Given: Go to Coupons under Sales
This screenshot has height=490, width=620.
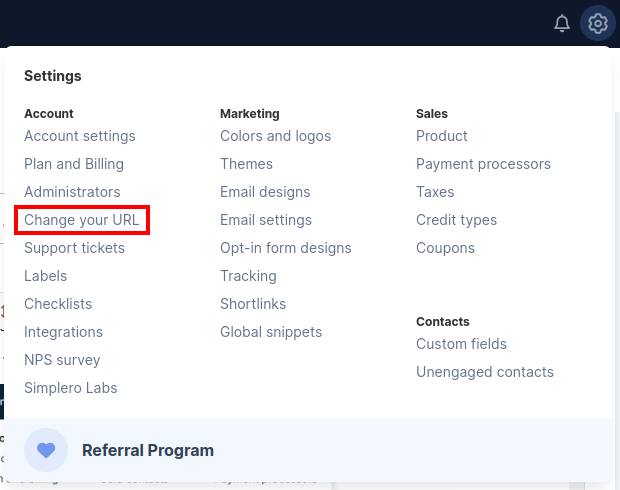Looking at the screenshot, I should pos(445,248).
